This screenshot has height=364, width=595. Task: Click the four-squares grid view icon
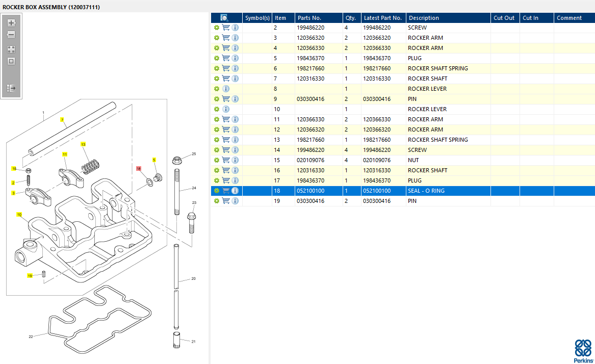(11, 49)
